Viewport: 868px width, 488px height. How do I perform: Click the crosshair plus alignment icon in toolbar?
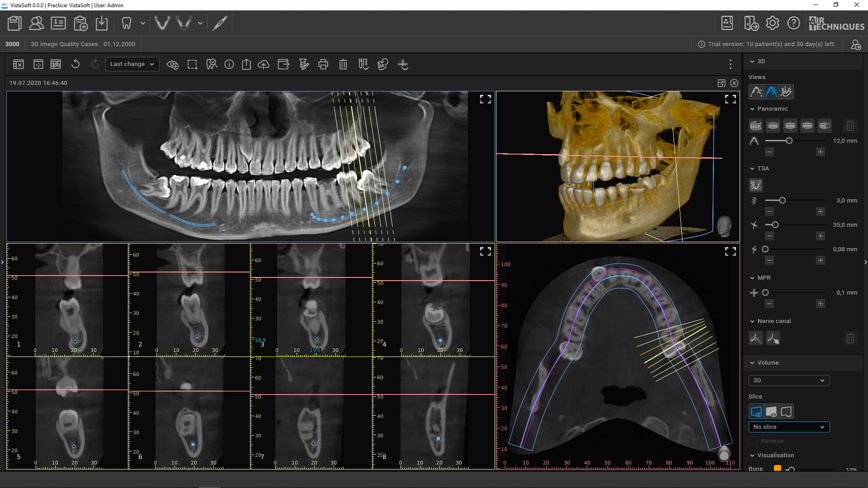point(403,65)
